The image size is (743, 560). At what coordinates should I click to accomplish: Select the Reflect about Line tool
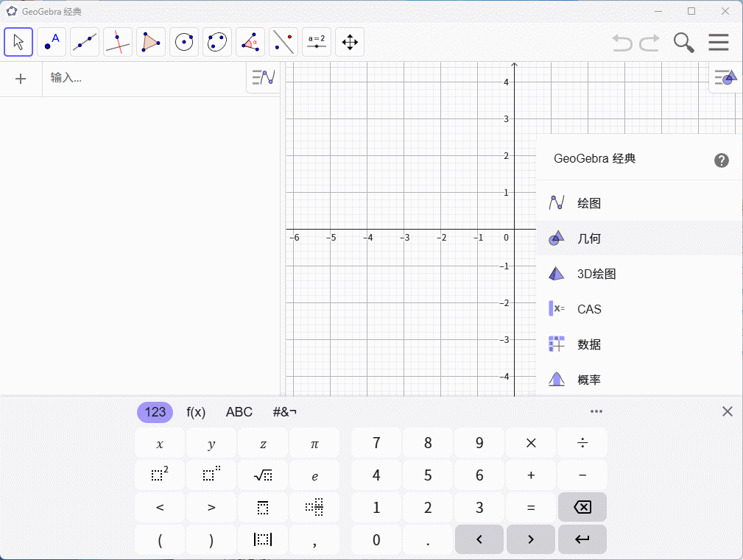point(284,42)
